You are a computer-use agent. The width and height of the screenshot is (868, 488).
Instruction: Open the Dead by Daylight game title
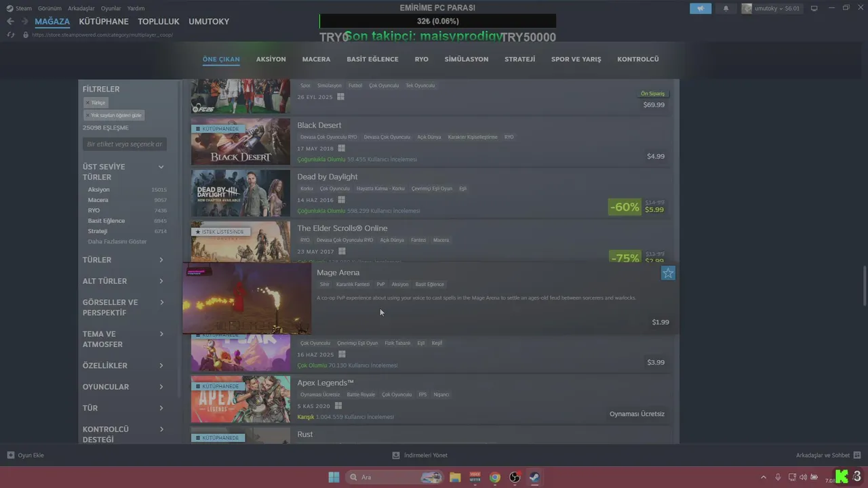328,177
